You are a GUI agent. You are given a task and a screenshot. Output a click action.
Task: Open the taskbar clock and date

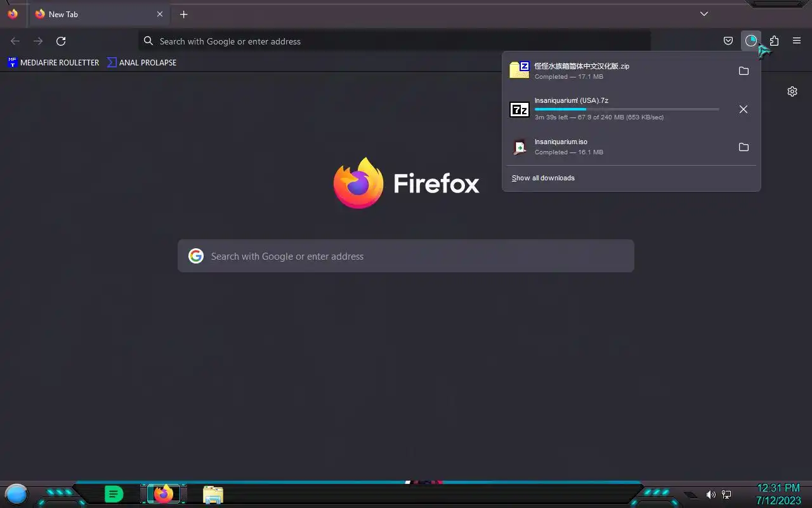tap(778, 494)
